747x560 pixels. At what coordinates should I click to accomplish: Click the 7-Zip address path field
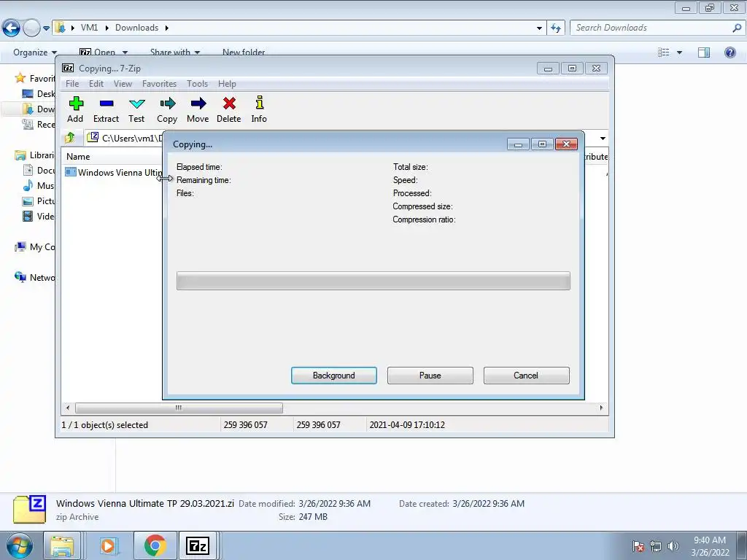point(125,138)
